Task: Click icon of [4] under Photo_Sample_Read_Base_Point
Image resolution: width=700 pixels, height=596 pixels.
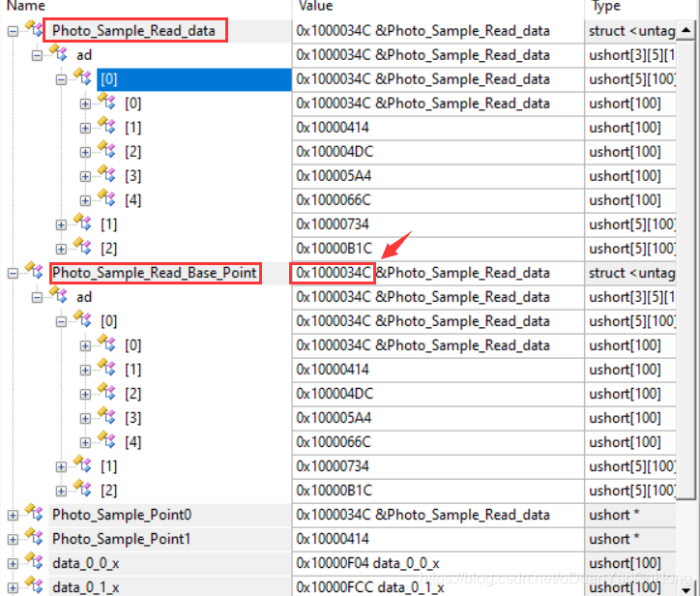Action: (106, 440)
